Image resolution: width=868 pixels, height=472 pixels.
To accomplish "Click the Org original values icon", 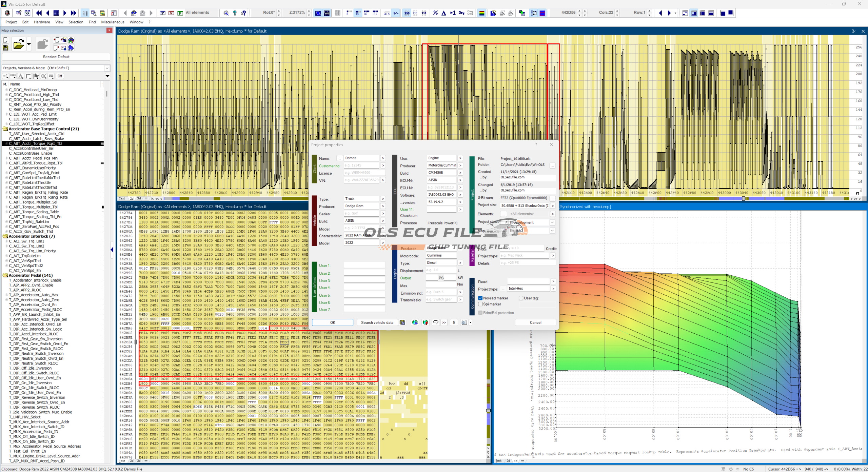I will 461,13.
